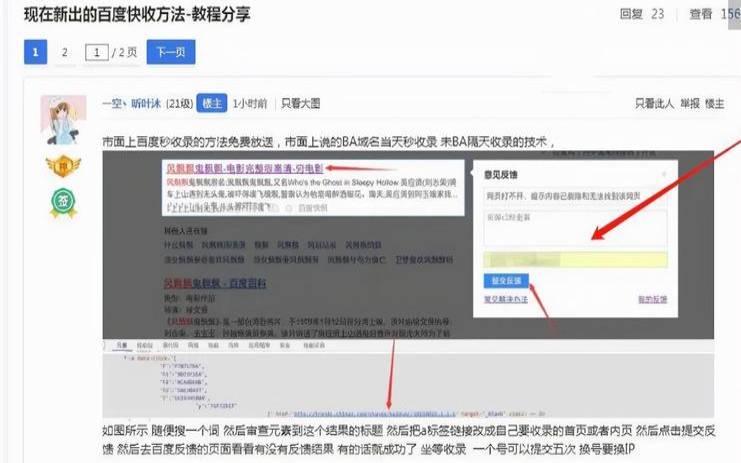This screenshot has width=741, height=463.
Task: Open the poster's avatar picture
Action: click(x=63, y=120)
